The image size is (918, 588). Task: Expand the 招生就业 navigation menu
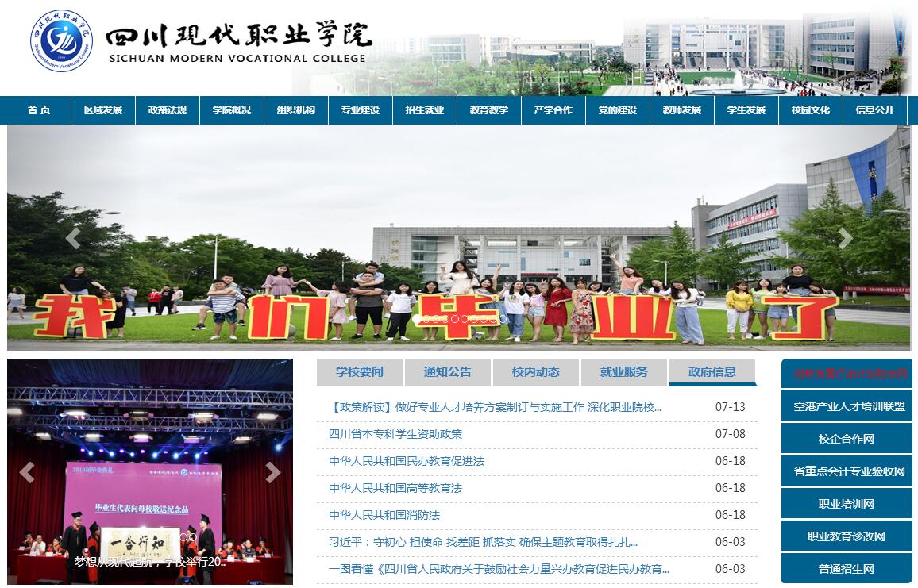pyautogui.click(x=424, y=110)
